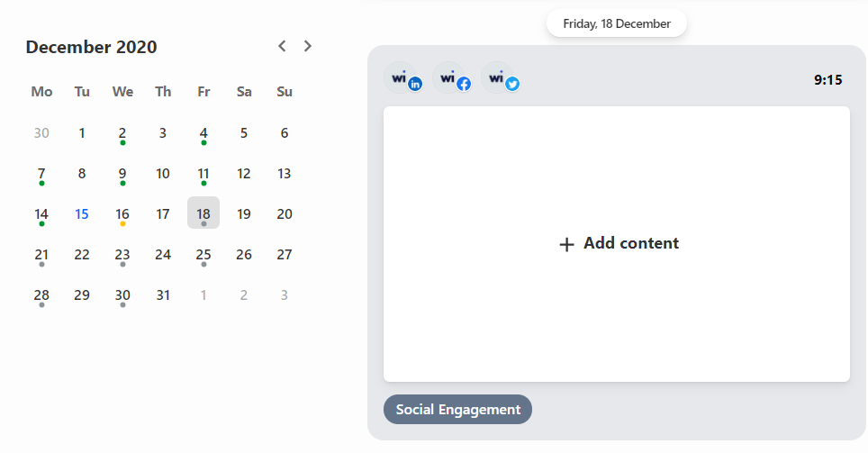The width and height of the screenshot is (868, 453).
Task: Choose December 25 in the calendar
Action: [203, 254]
